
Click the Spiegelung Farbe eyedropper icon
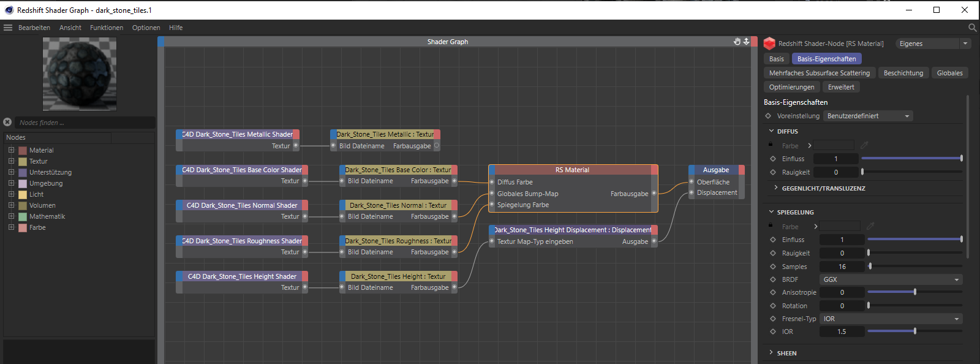point(870,226)
